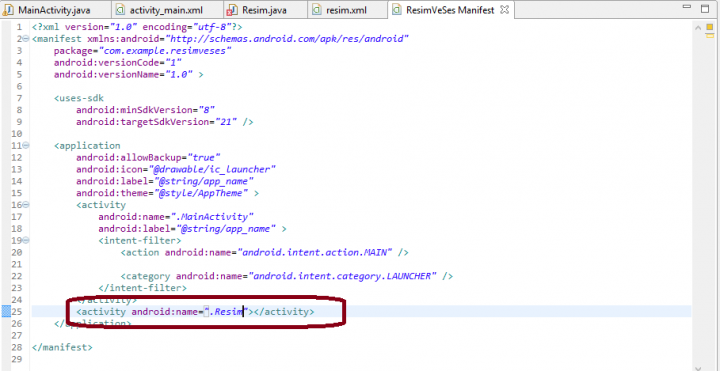Click the ResimVeSes Manifest file icon
Screen dimensions: 720x371
tap(397, 10)
